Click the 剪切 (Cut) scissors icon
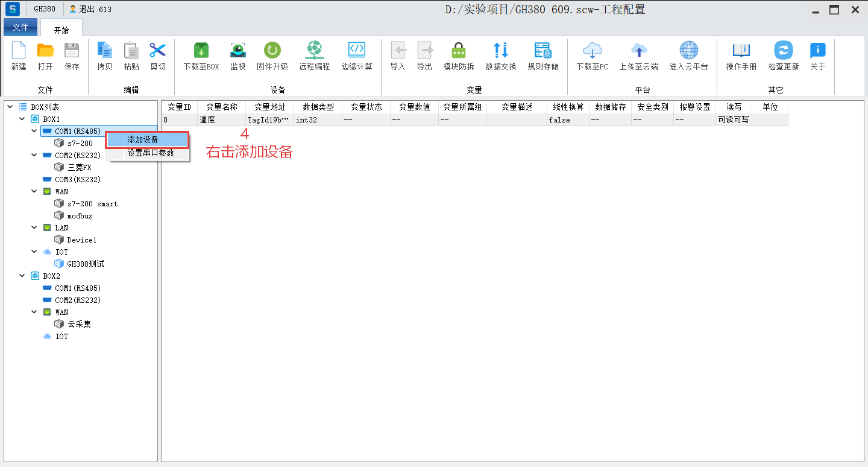This screenshot has height=467, width=868. pos(158,51)
